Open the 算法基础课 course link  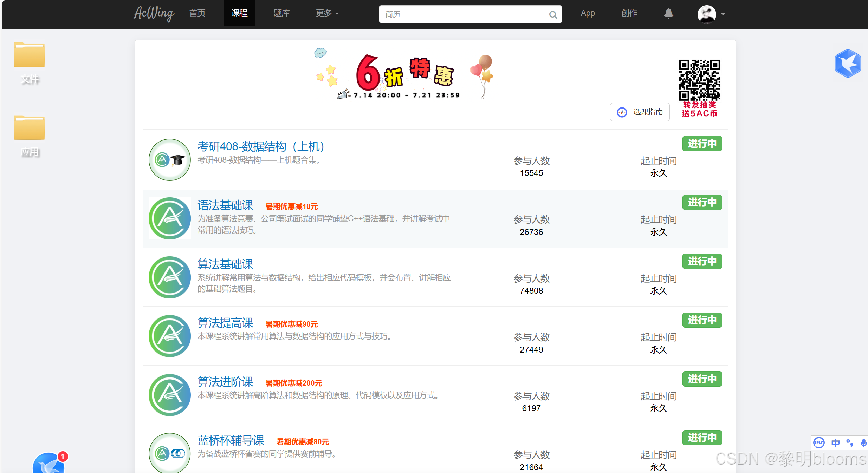point(225,264)
